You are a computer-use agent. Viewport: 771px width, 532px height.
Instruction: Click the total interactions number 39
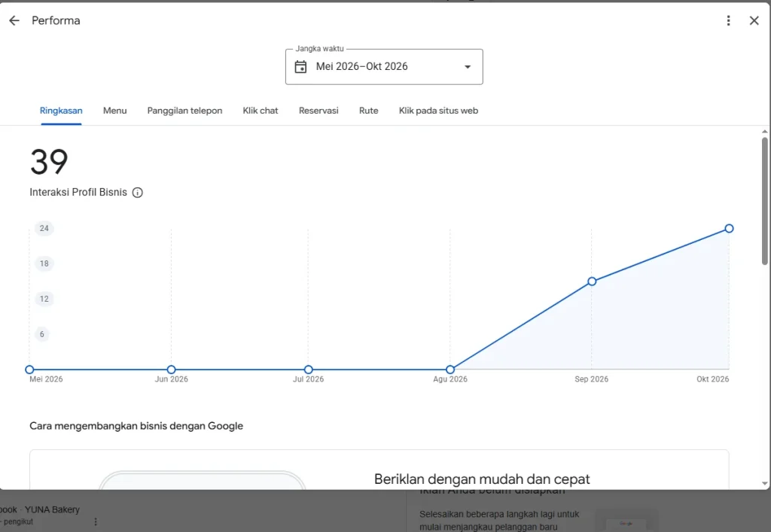click(49, 162)
